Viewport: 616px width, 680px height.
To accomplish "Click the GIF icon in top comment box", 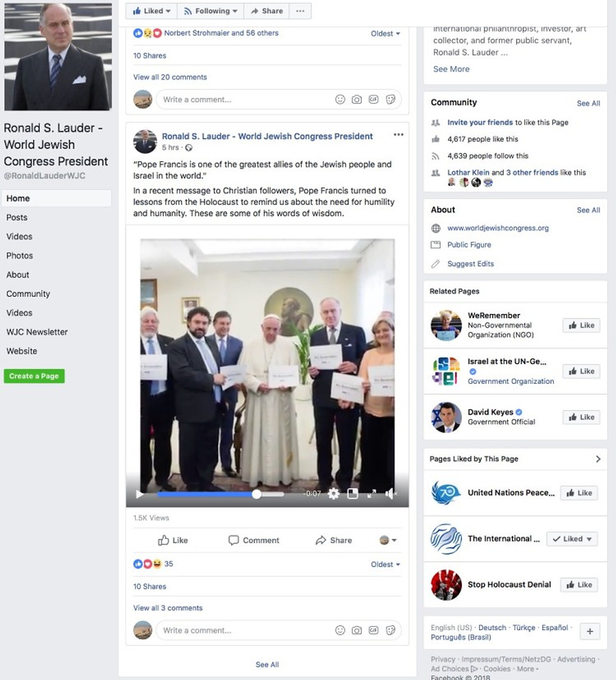I will point(373,99).
